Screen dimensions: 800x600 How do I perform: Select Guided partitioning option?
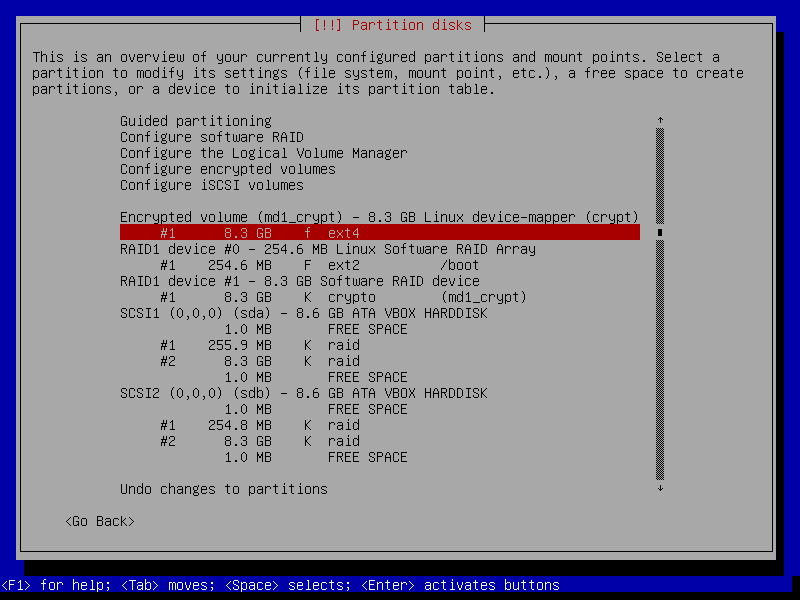click(x=195, y=121)
